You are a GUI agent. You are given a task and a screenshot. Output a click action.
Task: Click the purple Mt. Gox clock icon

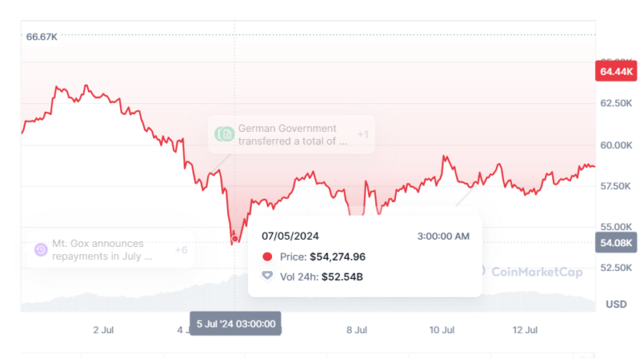(x=40, y=249)
